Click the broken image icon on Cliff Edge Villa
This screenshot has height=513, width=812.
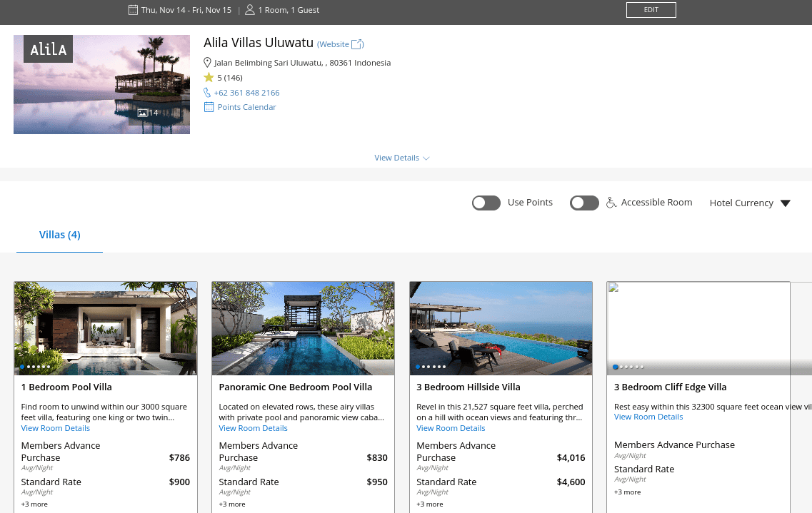pos(613,288)
